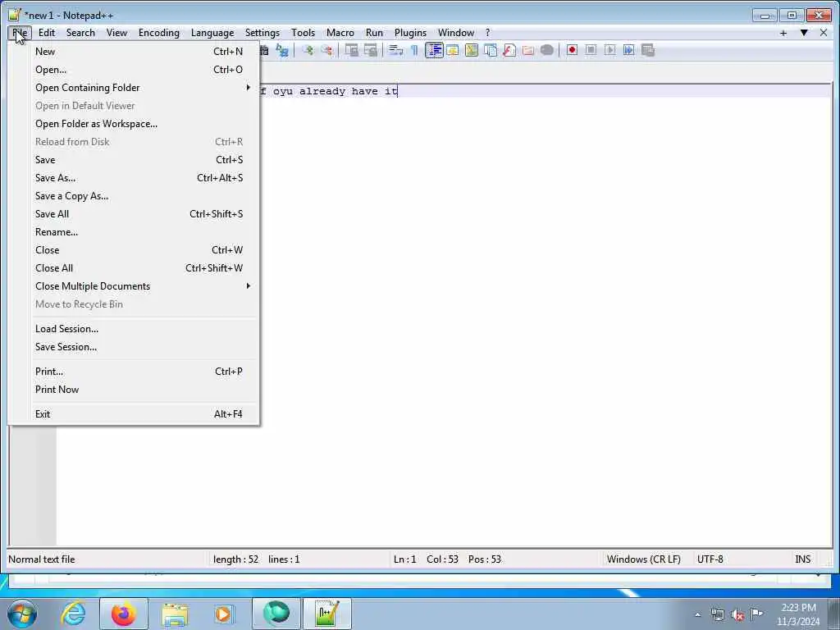Open the Tools menu
This screenshot has height=630, width=840.
(304, 33)
